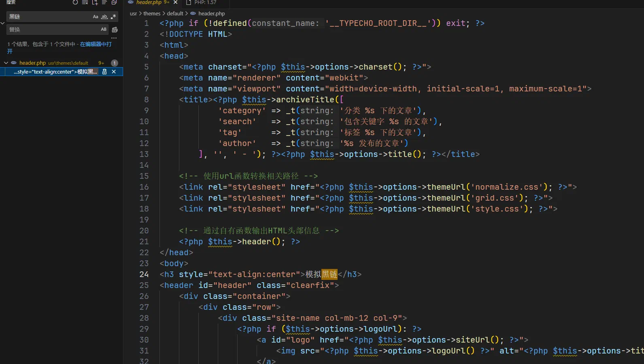644x364 pixels.
Task: Click siteUrl() call on line 30
Action: pyautogui.click(x=478, y=340)
